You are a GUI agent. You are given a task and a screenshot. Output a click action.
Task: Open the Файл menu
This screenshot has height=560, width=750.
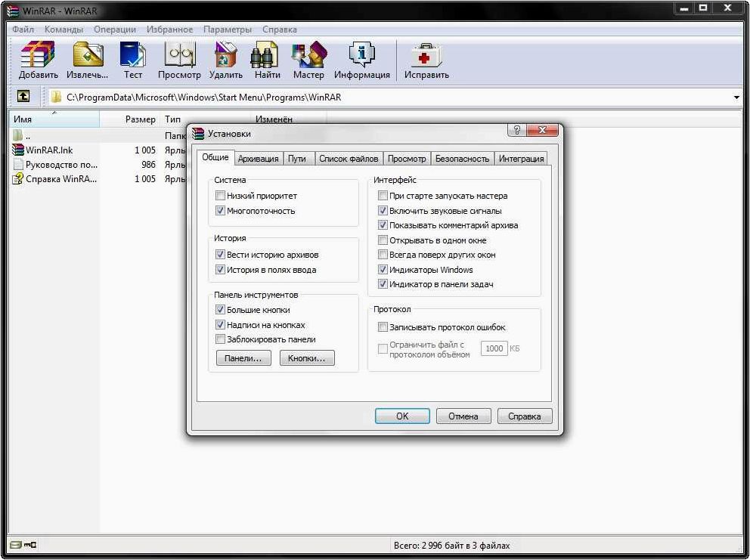click(23, 29)
